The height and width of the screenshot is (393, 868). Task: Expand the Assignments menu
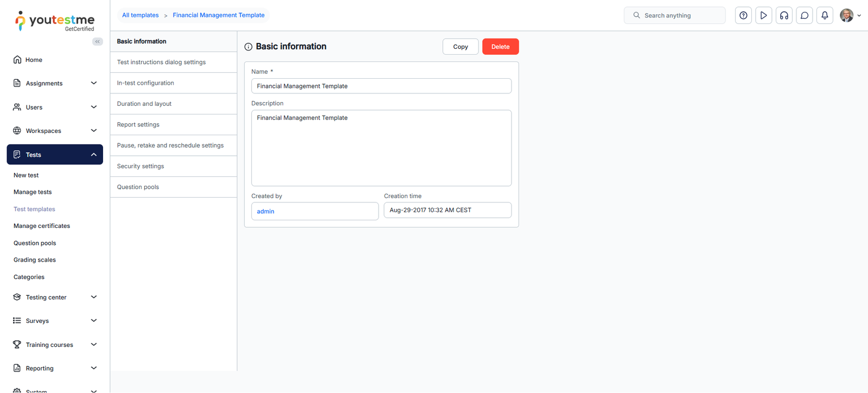pyautogui.click(x=54, y=83)
